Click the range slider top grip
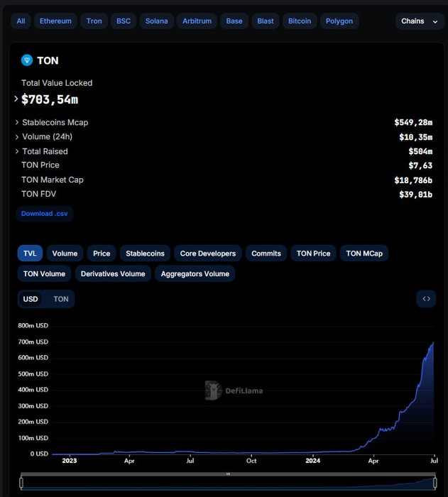 point(228,474)
